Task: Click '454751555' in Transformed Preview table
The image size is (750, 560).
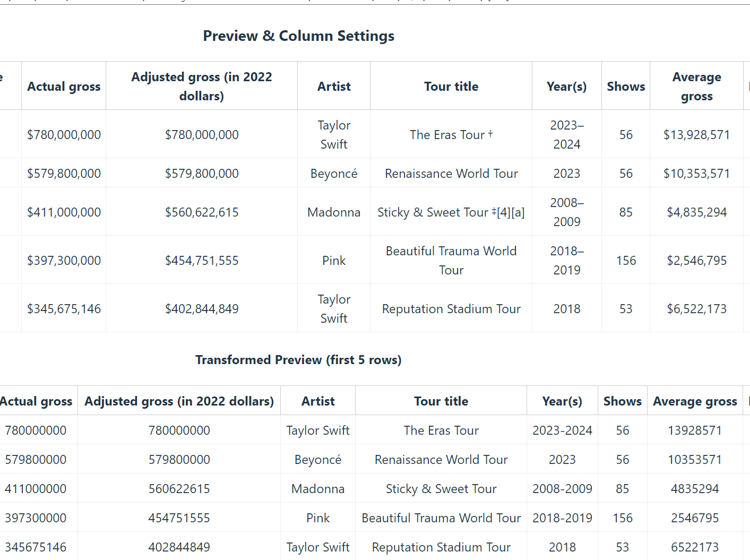Action: click(x=179, y=518)
